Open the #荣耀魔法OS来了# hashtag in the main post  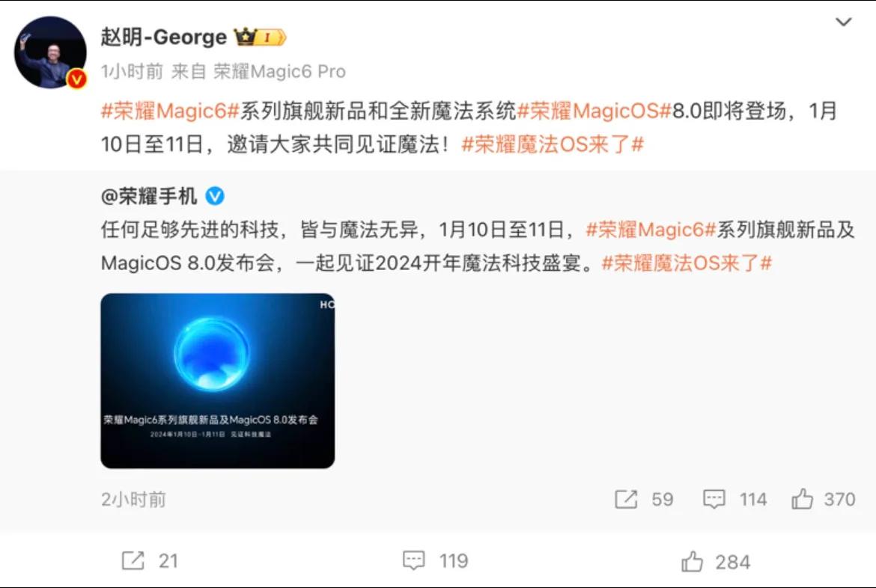[553, 144]
